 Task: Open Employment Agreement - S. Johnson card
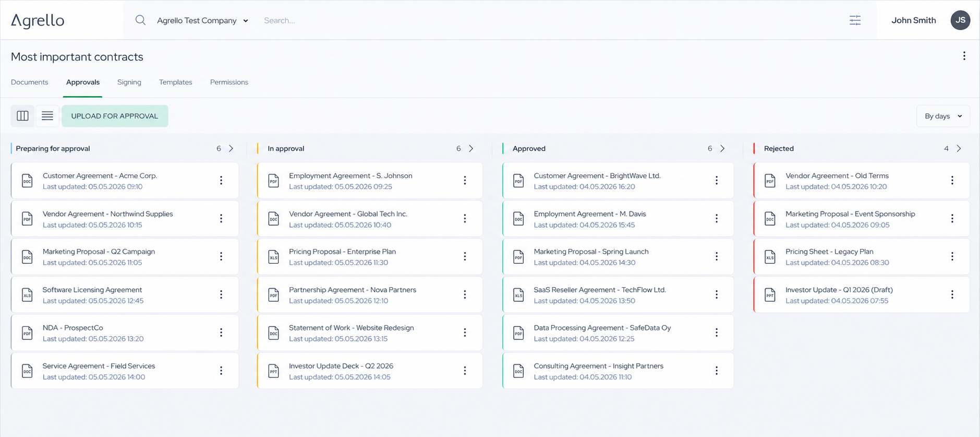[370, 180]
